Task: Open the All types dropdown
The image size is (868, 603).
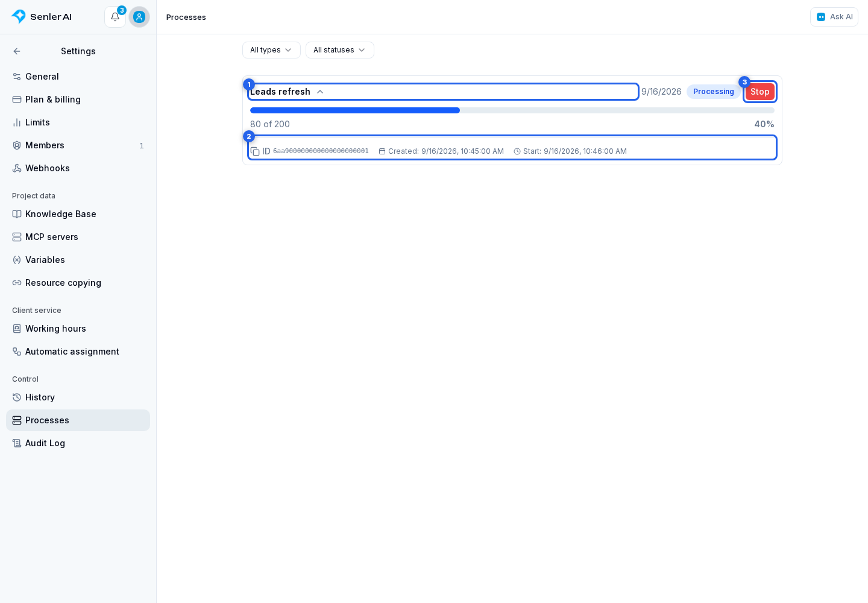Action: click(271, 50)
